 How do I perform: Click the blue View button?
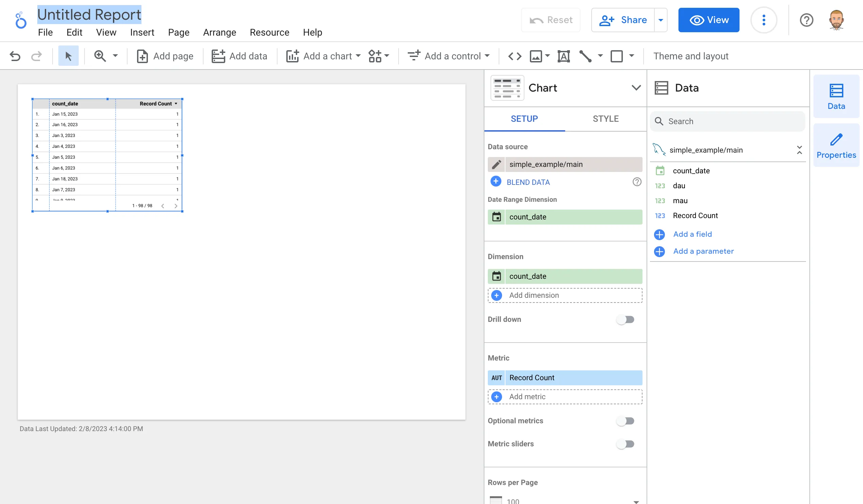tap(709, 20)
